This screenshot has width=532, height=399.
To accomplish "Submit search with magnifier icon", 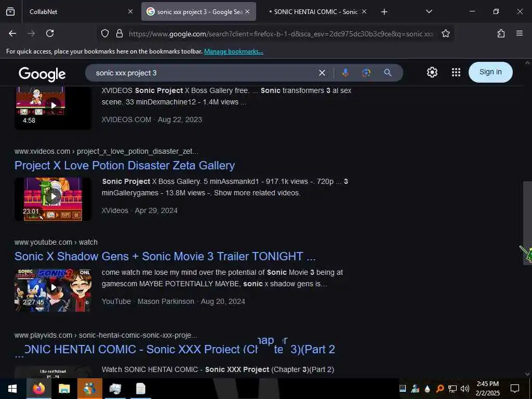I will [x=388, y=73].
